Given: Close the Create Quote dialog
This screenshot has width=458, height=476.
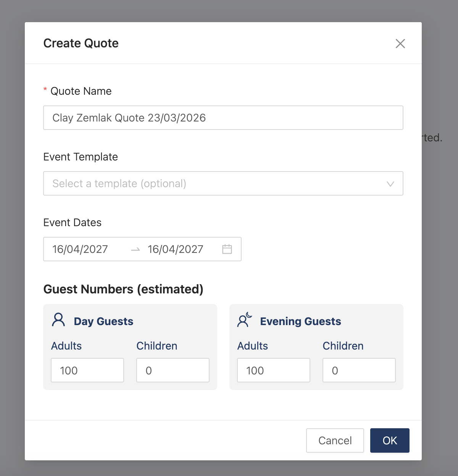Looking at the screenshot, I should coord(400,44).
